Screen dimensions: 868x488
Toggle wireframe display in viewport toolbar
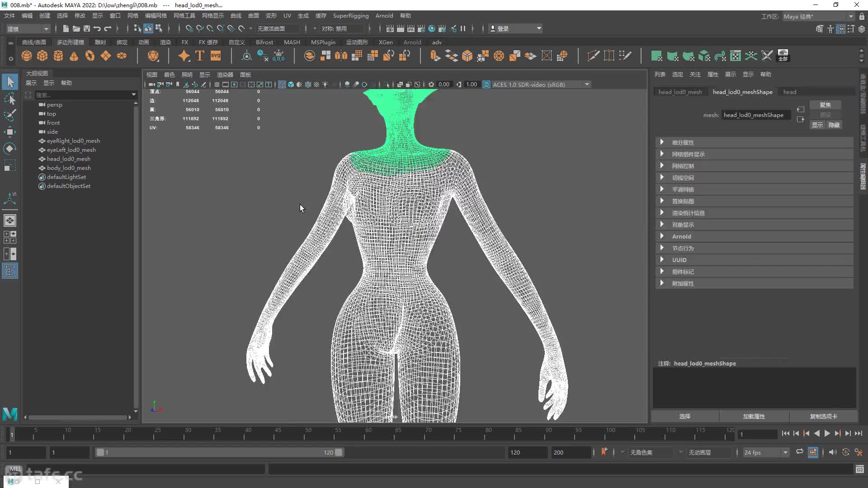[282, 84]
